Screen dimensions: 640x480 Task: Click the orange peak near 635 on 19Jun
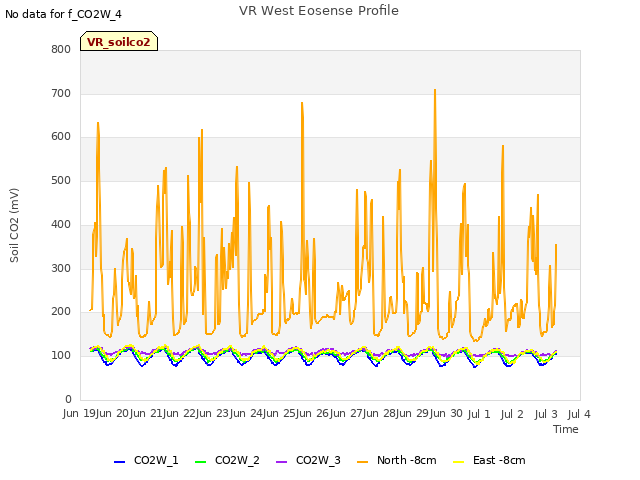coord(98,123)
